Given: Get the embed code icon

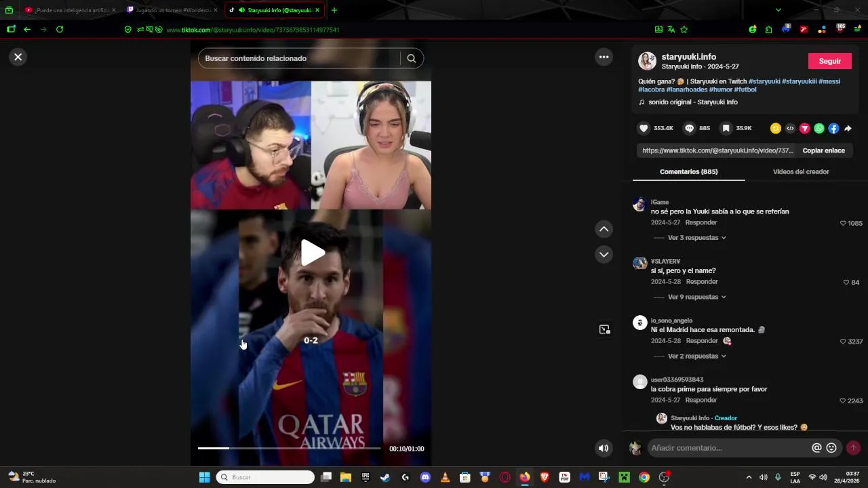Looking at the screenshot, I should (x=790, y=128).
